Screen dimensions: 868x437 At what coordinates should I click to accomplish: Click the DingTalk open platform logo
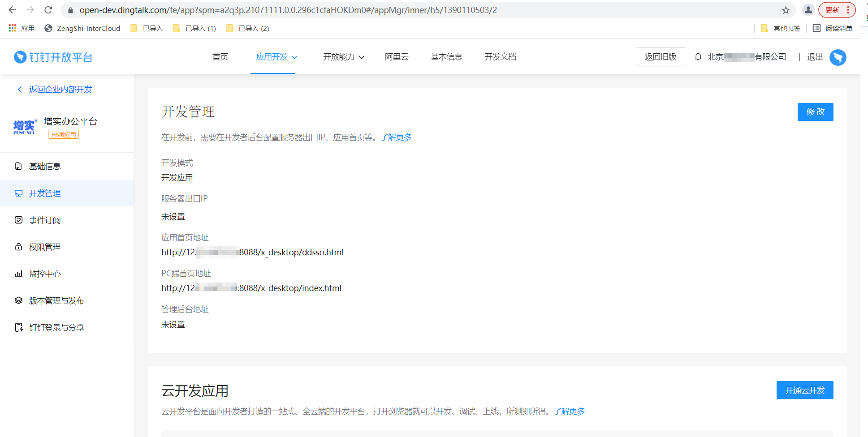coord(53,57)
